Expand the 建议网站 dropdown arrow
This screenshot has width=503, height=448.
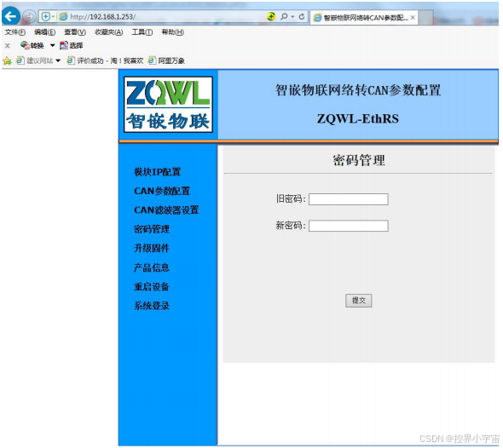[x=58, y=60]
